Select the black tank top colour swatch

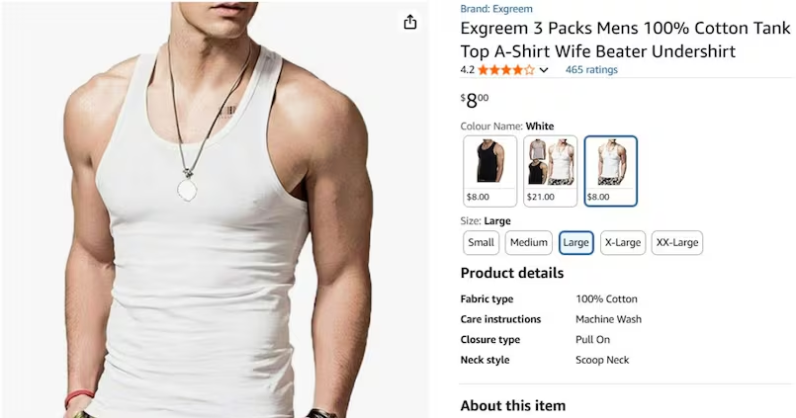490,170
